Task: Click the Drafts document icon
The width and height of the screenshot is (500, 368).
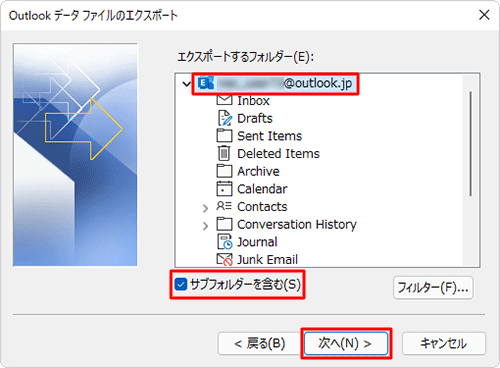Action: [224, 118]
